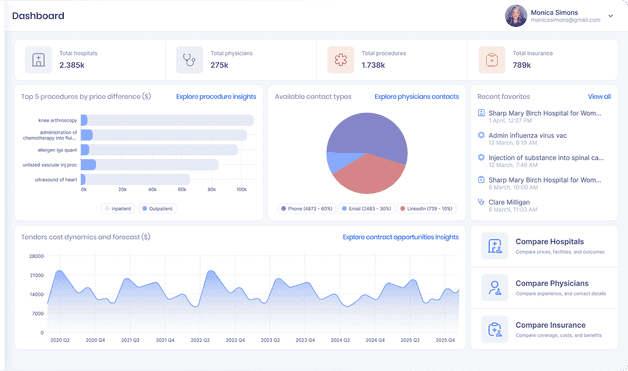Open Compare Insurance card
Image resolution: width=628 pixels, height=371 pixels.
[x=544, y=329]
